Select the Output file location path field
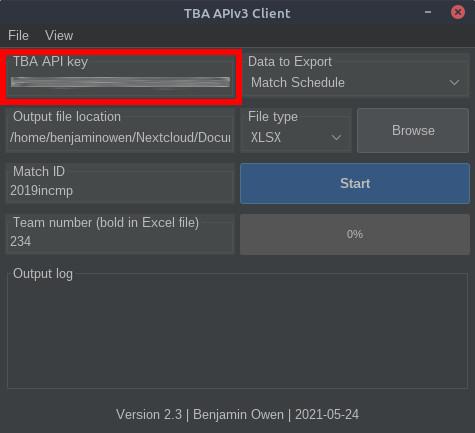 point(120,137)
